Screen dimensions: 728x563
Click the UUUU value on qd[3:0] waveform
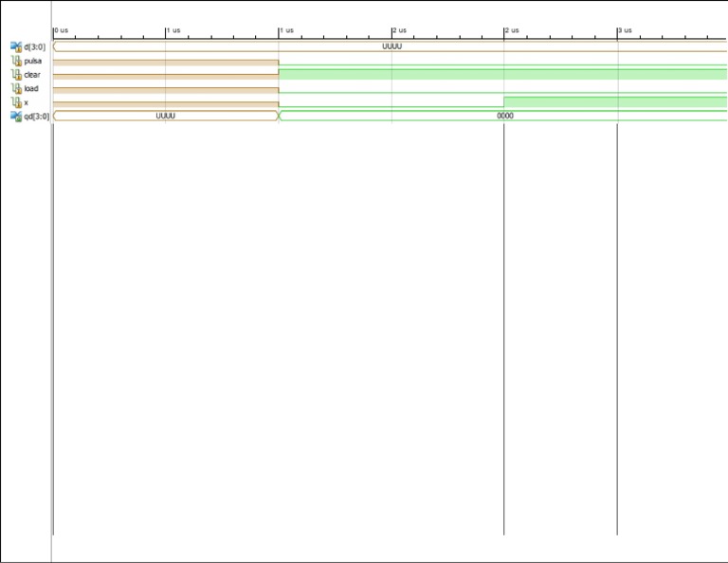coord(165,116)
